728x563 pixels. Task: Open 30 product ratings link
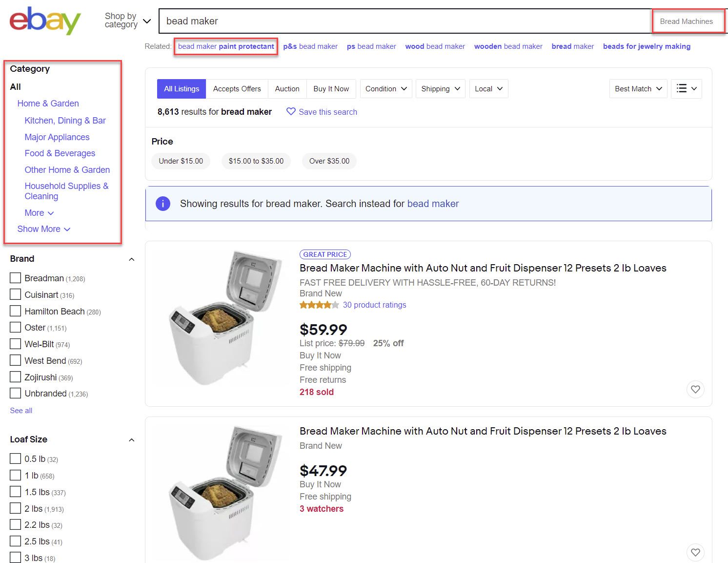(374, 305)
